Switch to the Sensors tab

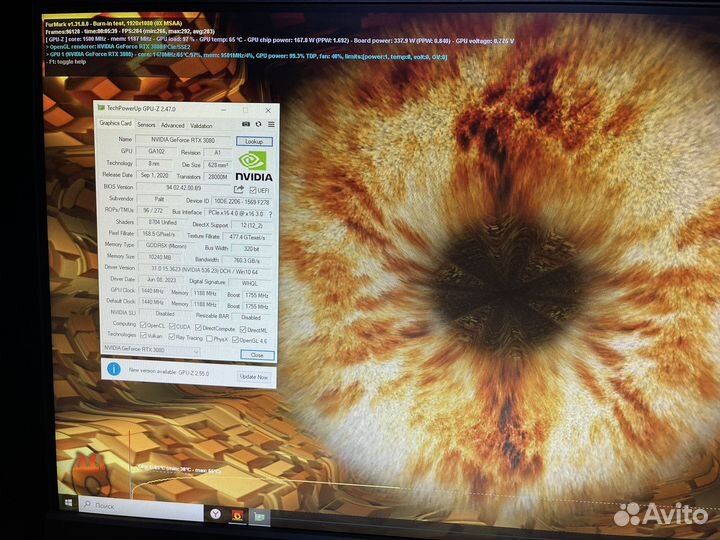(x=146, y=124)
